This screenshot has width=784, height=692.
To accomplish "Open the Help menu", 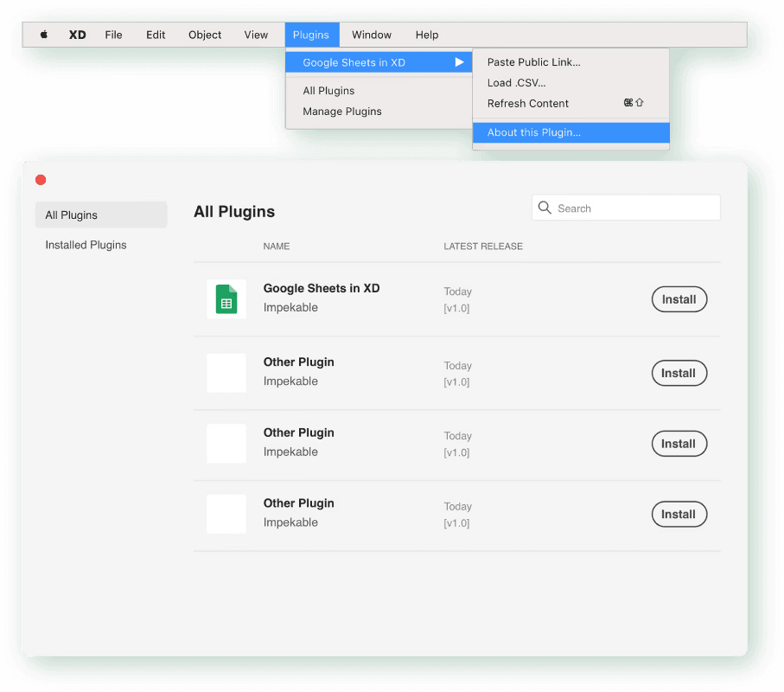I will tap(427, 35).
